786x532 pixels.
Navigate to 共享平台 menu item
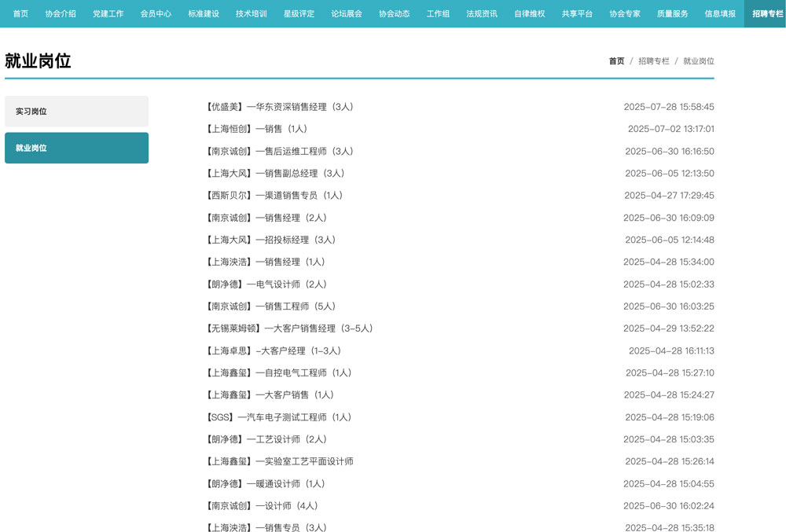click(577, 13)
